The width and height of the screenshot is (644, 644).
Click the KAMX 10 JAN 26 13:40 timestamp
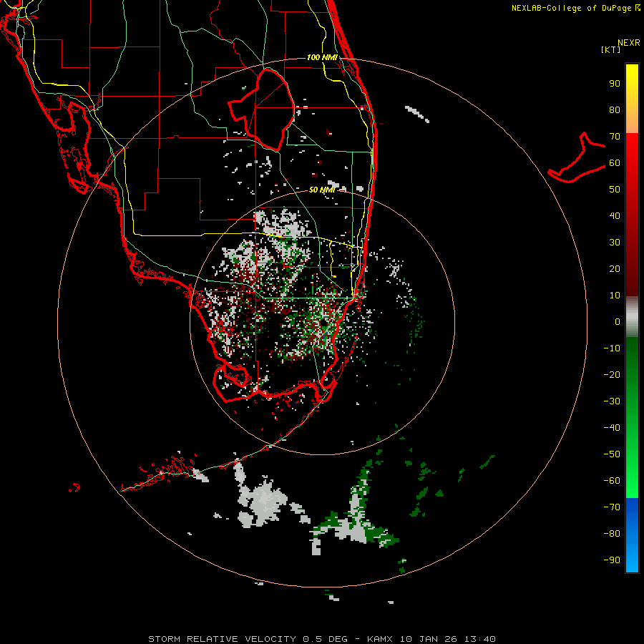point(431,639)
